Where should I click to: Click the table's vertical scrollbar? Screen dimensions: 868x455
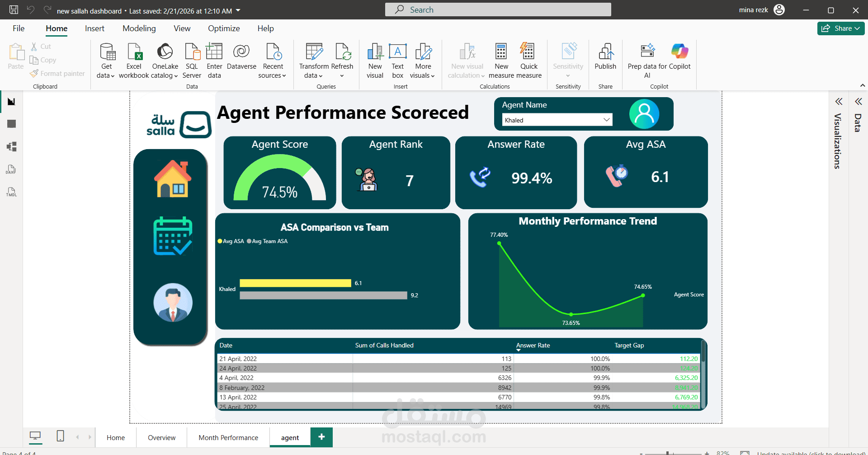[x=703, y=351]
